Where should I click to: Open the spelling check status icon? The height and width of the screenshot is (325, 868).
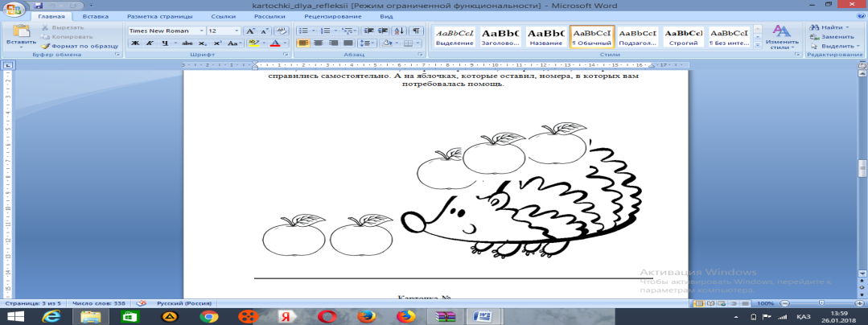click(x=141, y=303)
